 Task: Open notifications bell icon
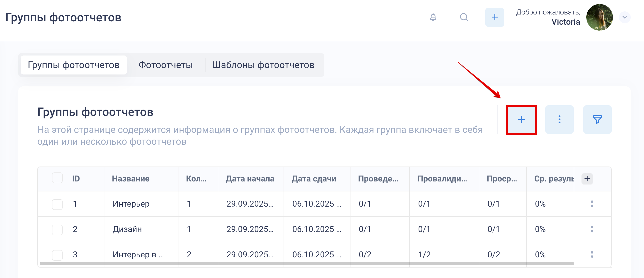[x=433, y=17]
